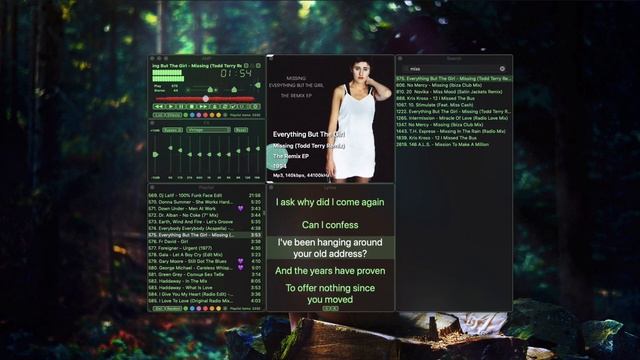Screen dimensions: 640x360
Task: Click the red color dot in playlist footer
Action: click(x=205, y=309)
